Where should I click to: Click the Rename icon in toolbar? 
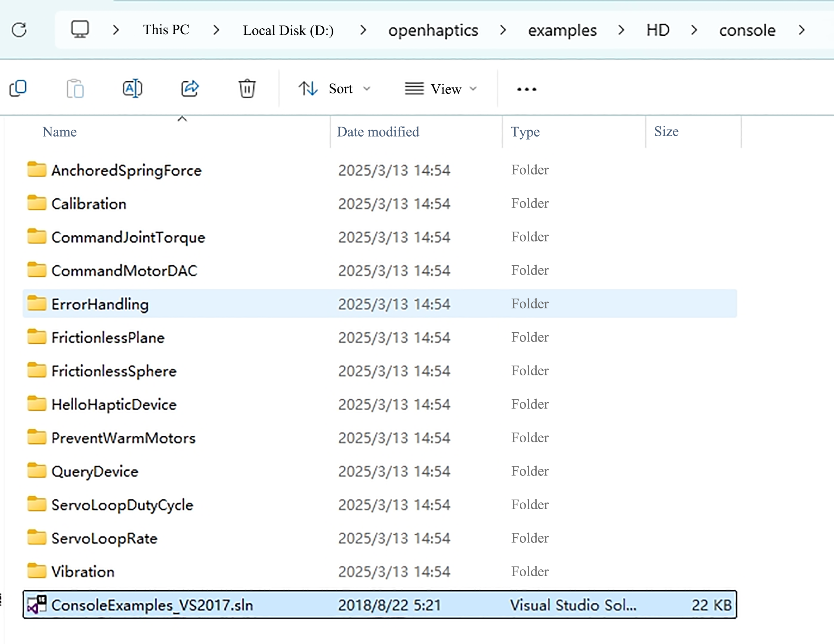coord(132,89)
